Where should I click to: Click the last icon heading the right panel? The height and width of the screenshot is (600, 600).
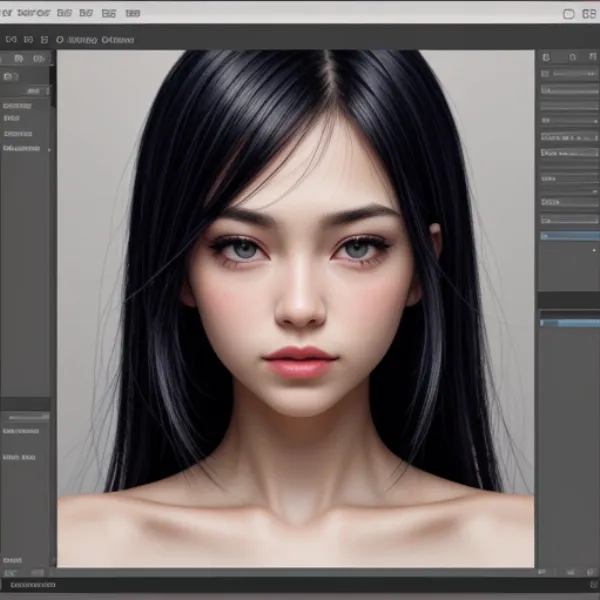[x=590, y=58]
